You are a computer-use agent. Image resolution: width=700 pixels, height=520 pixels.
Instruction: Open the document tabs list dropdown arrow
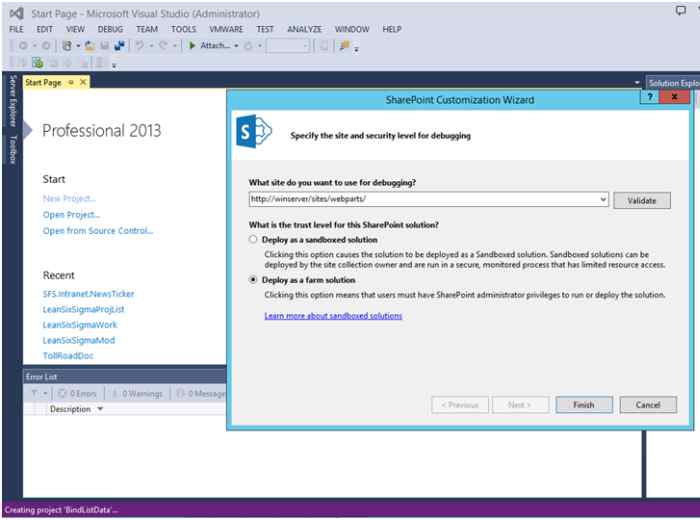pos(637,83)
